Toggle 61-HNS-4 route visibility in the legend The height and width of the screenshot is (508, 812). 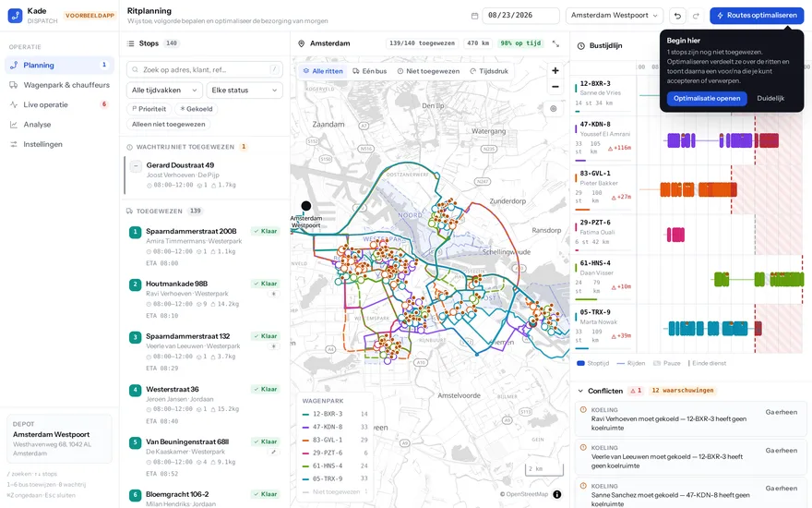click(x=335, y=466)
